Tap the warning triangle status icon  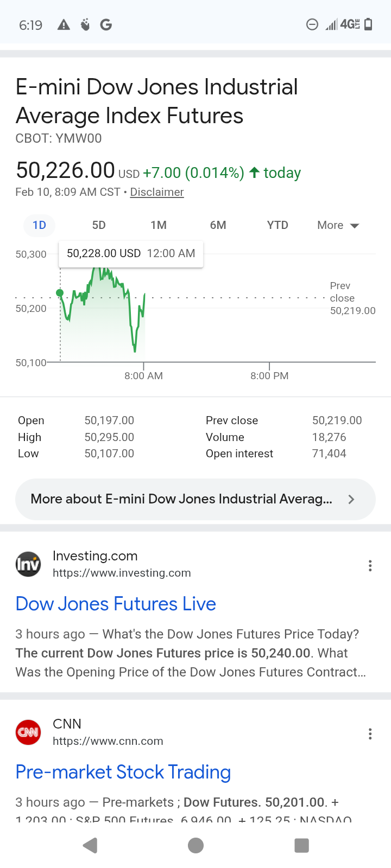point(64,24)
